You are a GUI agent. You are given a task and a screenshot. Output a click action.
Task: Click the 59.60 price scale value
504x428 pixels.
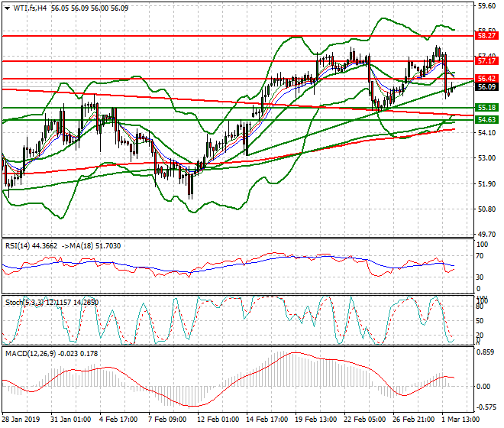tap(486, 6)
